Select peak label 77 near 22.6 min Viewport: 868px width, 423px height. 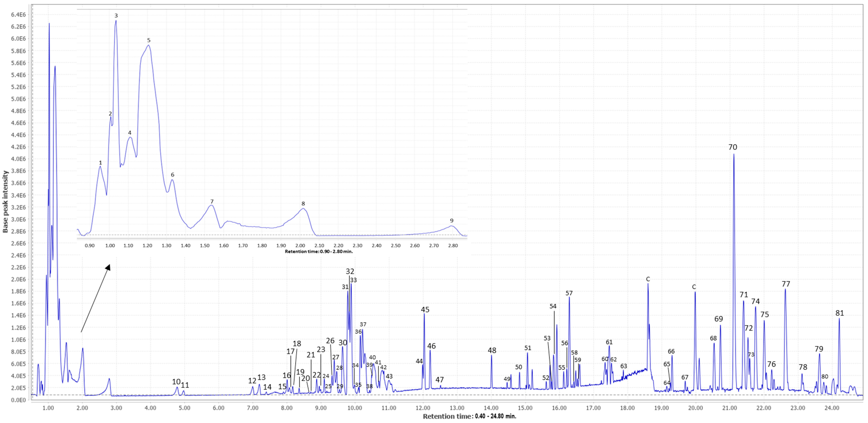(785, 284)
